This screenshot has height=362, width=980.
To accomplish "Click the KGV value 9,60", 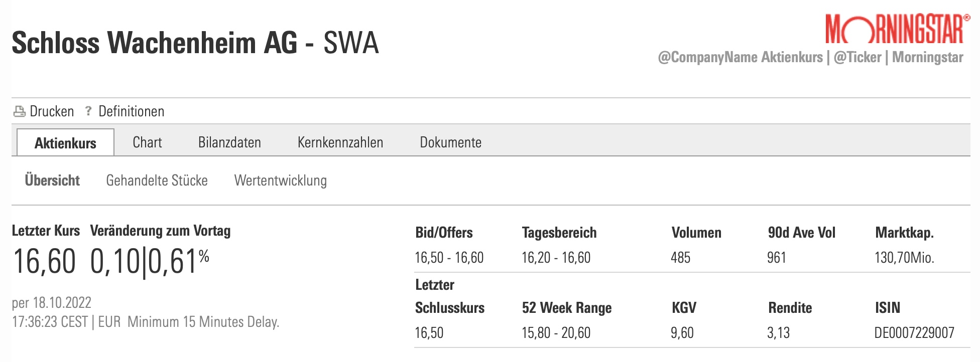I will (x=682, y=333).
